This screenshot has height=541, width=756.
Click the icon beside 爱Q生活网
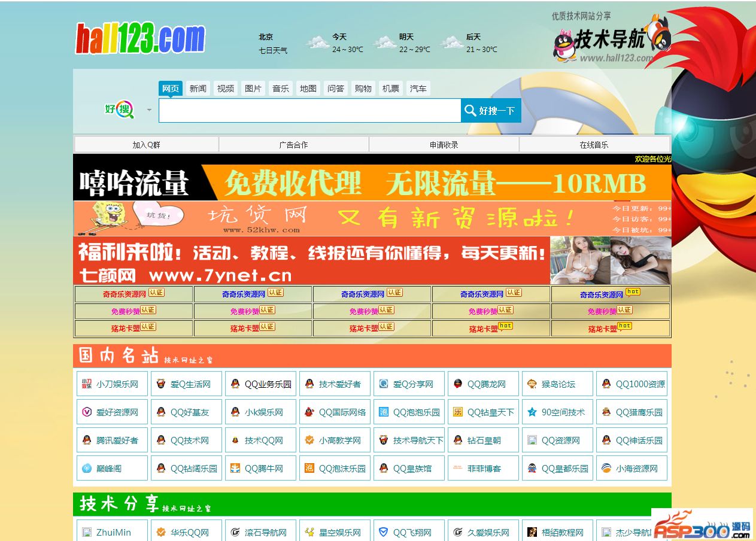pyautogui.click(x=161, y=384)
